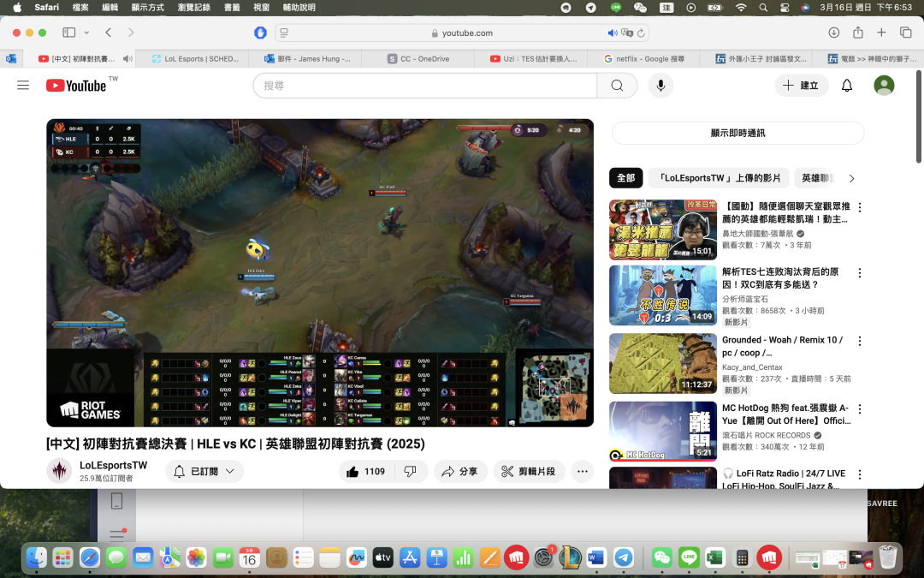The image size is (924, 578).
Task: Mute audio via address bar speaker icon
Action: pyautogui.click(x=613, y=33)
